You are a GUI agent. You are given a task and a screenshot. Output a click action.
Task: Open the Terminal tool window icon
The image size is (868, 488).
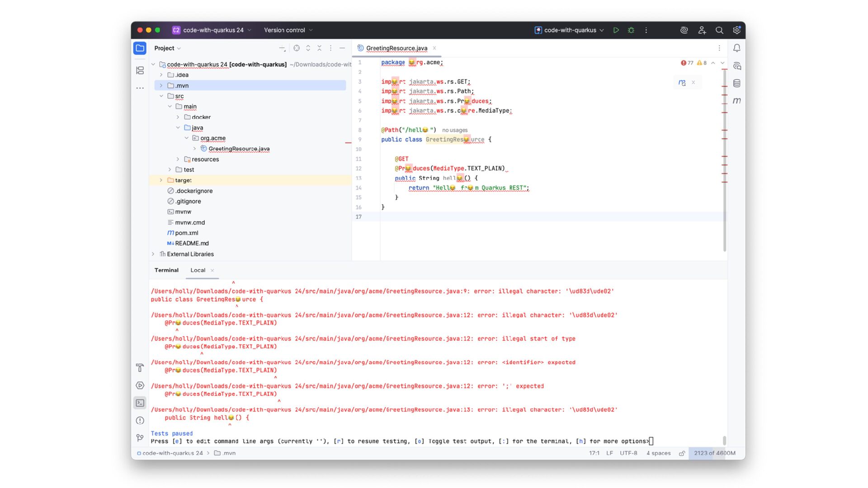coord(140,403)
